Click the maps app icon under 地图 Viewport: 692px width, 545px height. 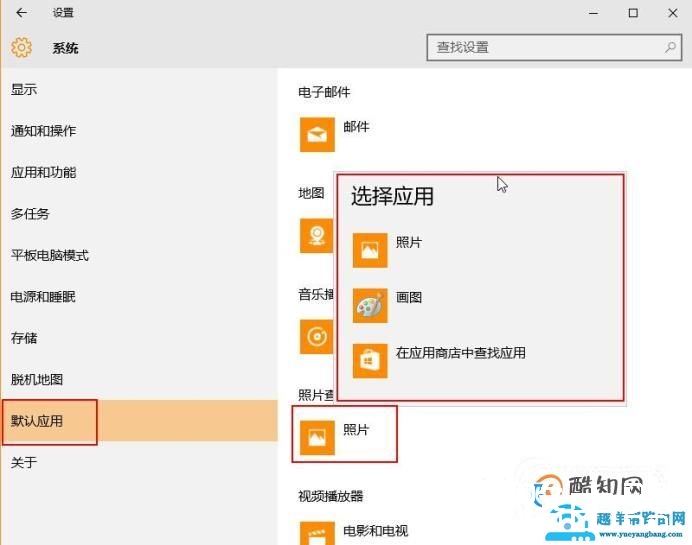pos(316,236)
